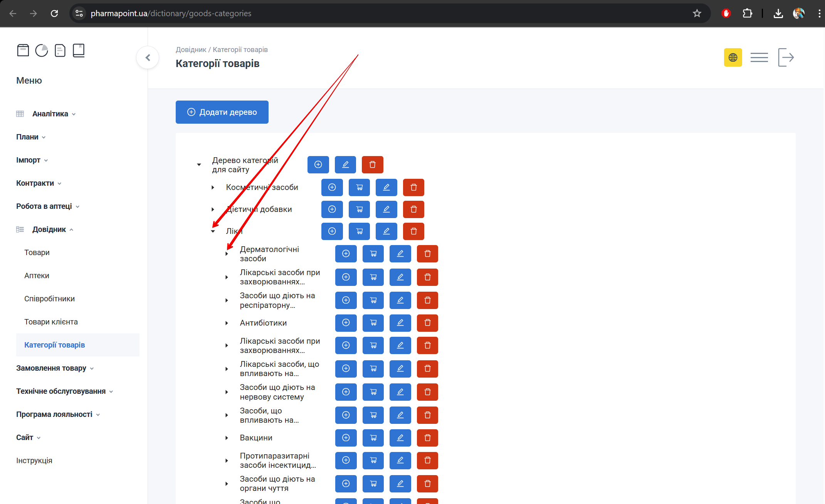
Task: Add subcategory to Дієтичні добавки
Action: [x=332, y=209]
